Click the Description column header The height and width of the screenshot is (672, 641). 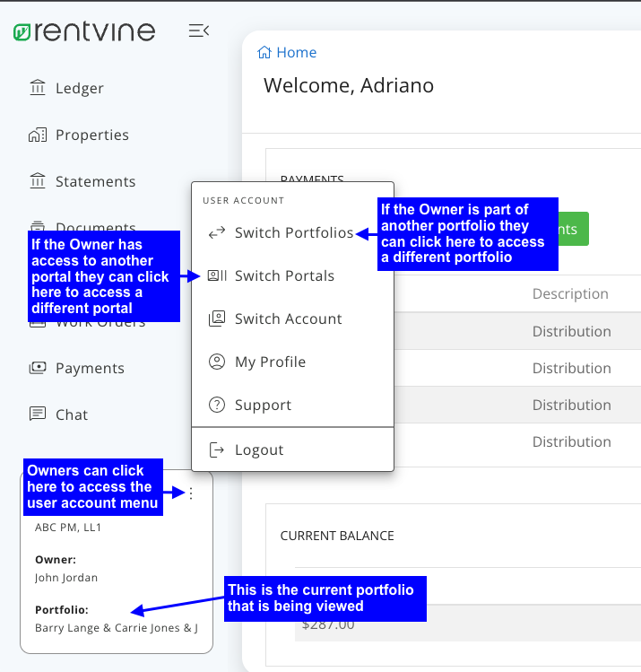[x=570, y=294]
